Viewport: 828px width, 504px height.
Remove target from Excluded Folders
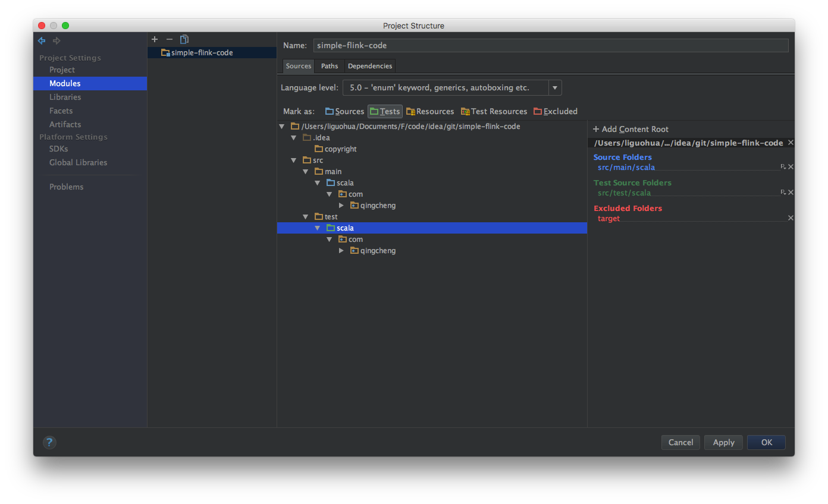[x=791, y=218]
